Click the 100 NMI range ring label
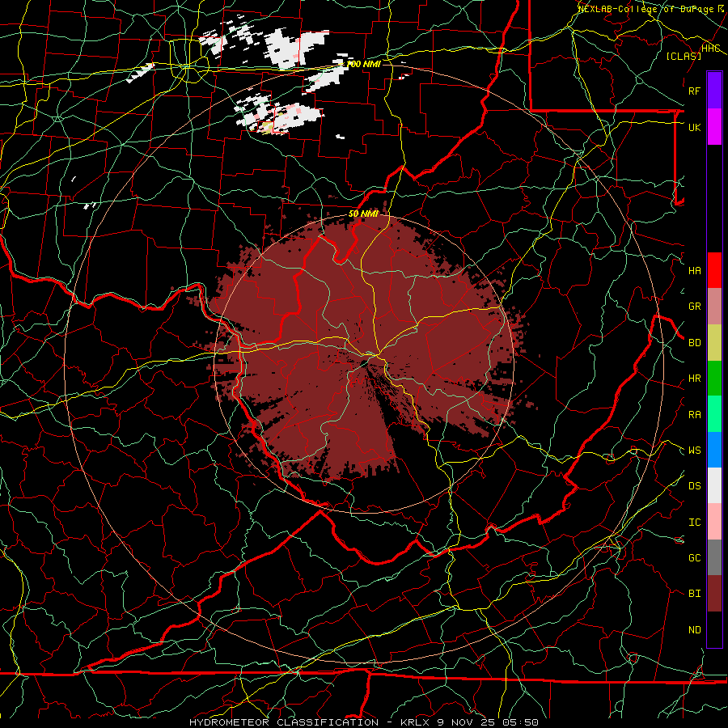The width and height of the screenshot is (728, 728). [x=363, y=64]
